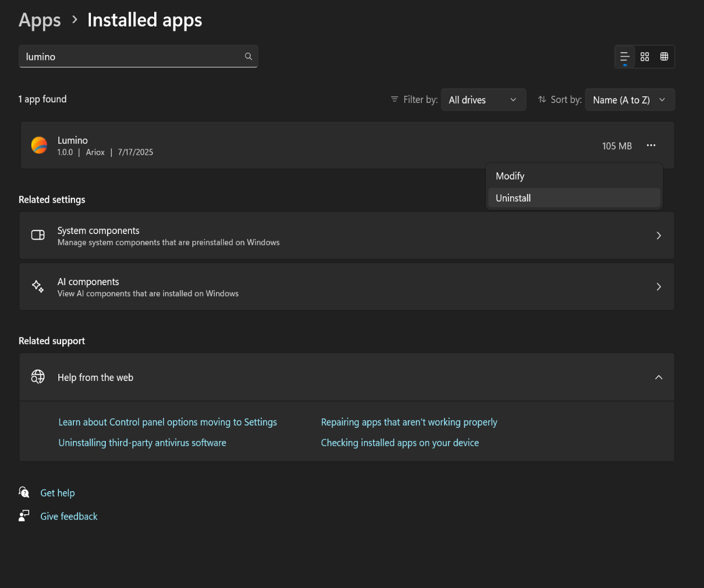
Task: Switch to list view layout
Action: 625,57
